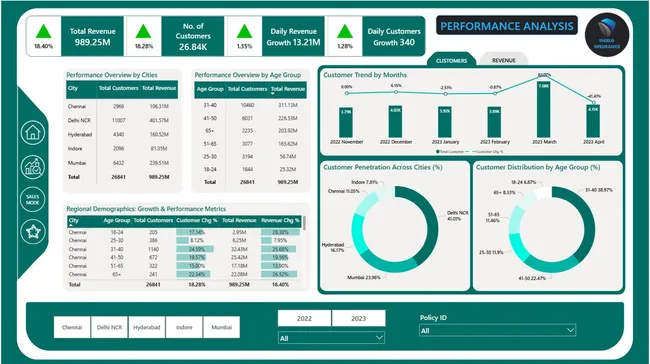Click green triangle showing 1.35% daily revenue
650x364 pixels.
pyautogui.click(x=244, y=32)
